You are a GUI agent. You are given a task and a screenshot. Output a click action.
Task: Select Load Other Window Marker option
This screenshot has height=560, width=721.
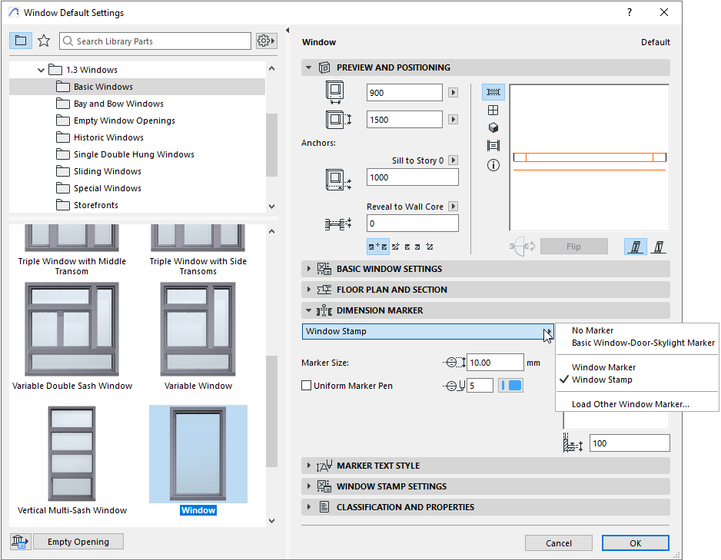[630, 404]
